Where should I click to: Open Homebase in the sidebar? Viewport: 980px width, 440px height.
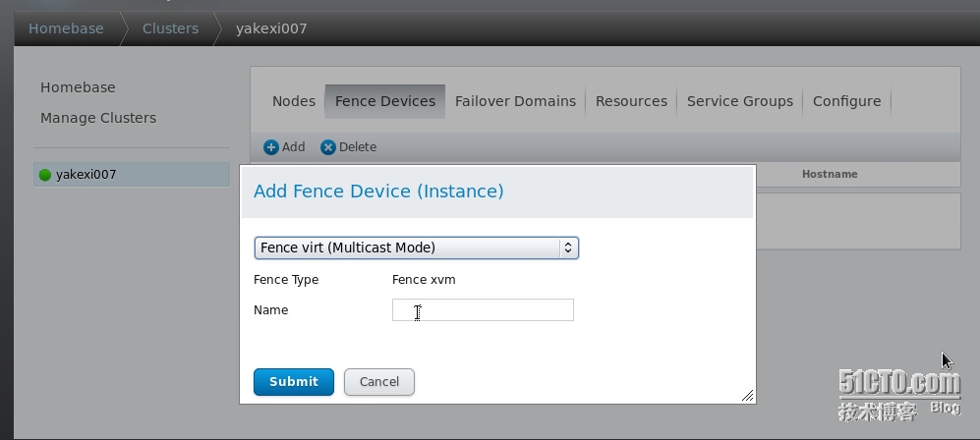pos(78,87)
